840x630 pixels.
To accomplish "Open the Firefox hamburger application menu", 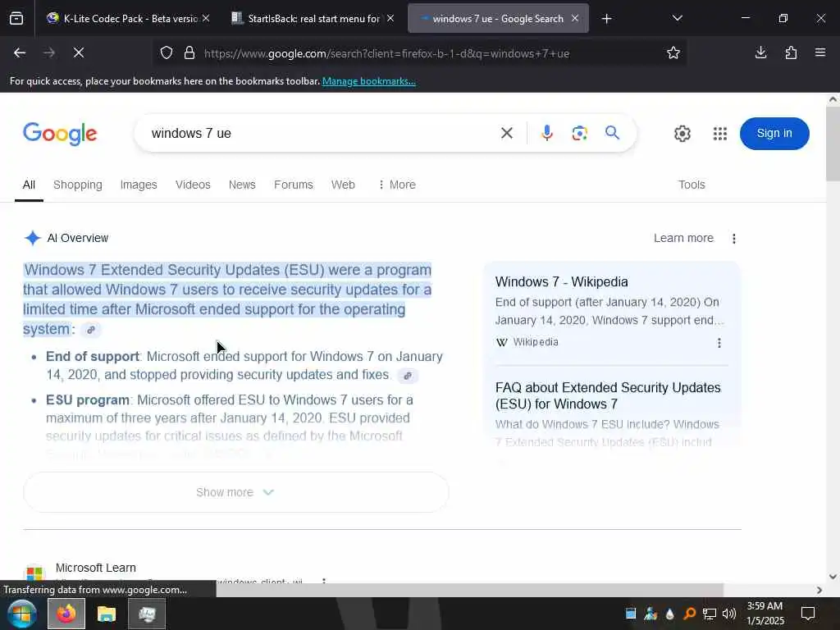I will pyautogui.click(x=819, y=52).
